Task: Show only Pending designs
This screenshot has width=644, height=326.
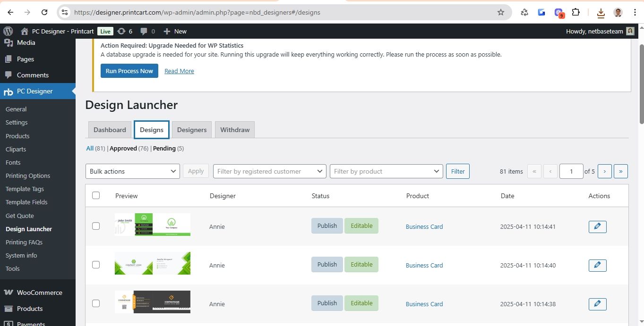Action: [164, 148]
